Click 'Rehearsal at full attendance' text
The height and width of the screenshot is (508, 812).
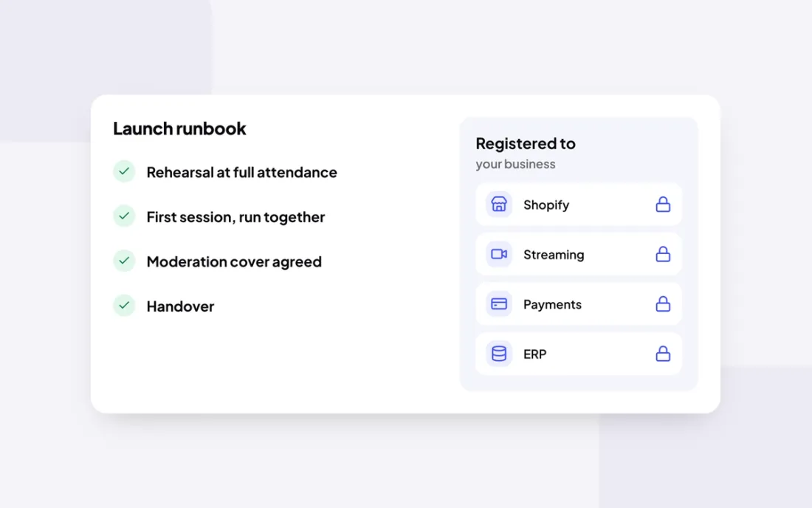(x=241, y=172)
